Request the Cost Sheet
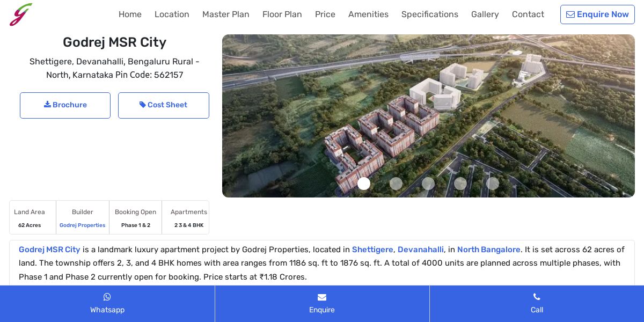This screenshot has height=322, width=644. (x=164, y=105)
